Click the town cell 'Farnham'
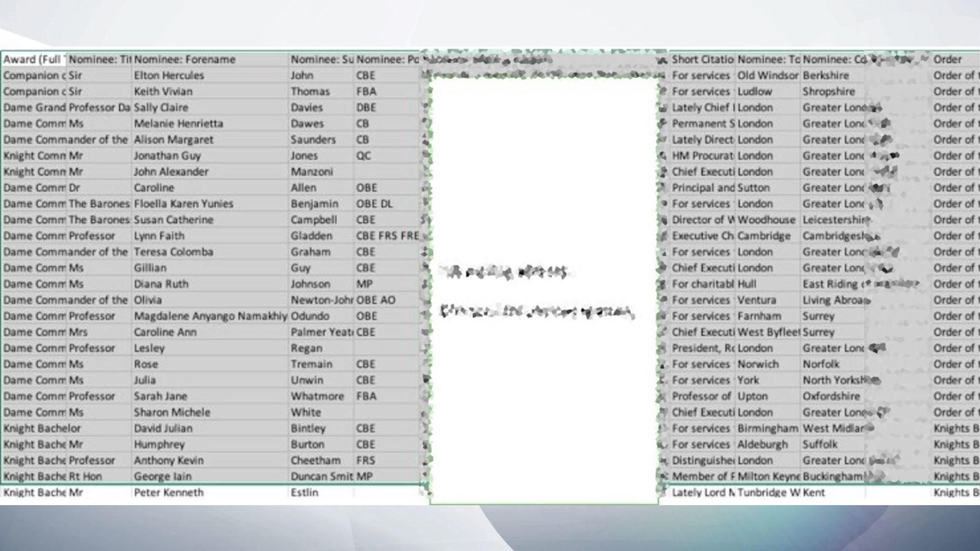The height and width of the screenshot is (551, 980). (x=768, y=316)
